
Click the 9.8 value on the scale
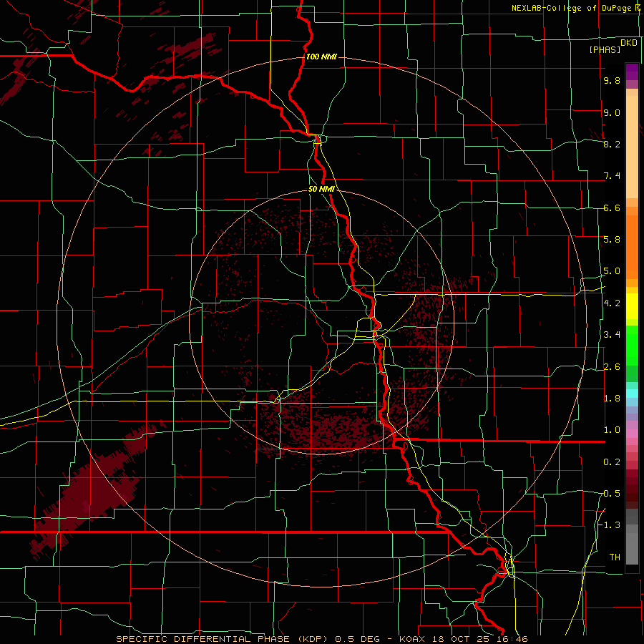pos(612,81)
